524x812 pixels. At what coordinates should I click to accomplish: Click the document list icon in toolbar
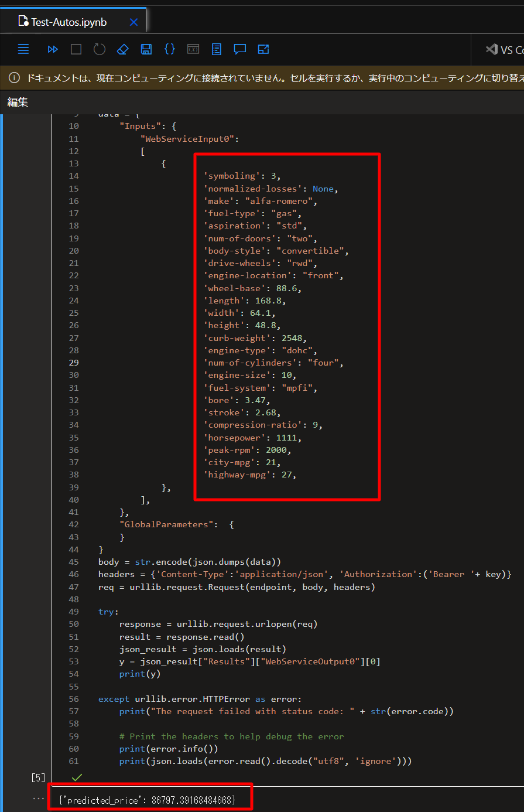pyautogui.click(x=217, y=49)
